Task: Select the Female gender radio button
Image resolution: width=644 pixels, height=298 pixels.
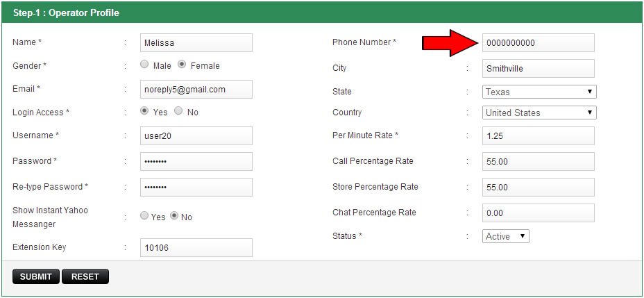Action: click(x=182, y=65)
